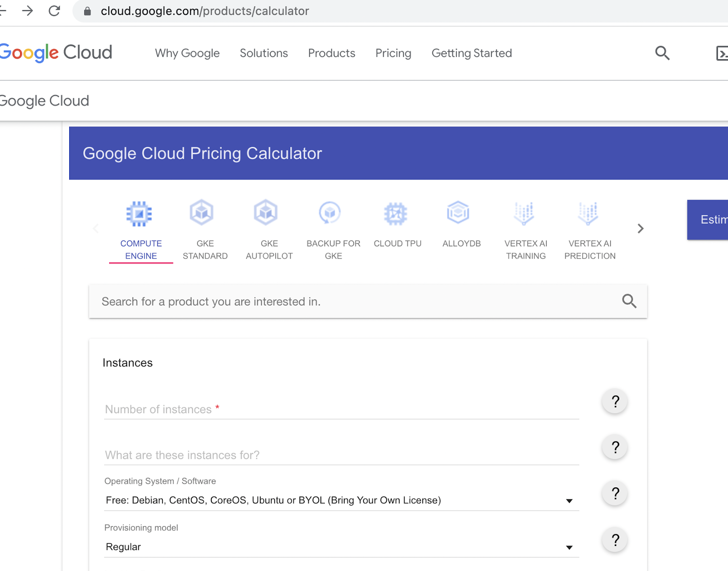Expand the Provisioning model Regular dropdown

(342, 546)
